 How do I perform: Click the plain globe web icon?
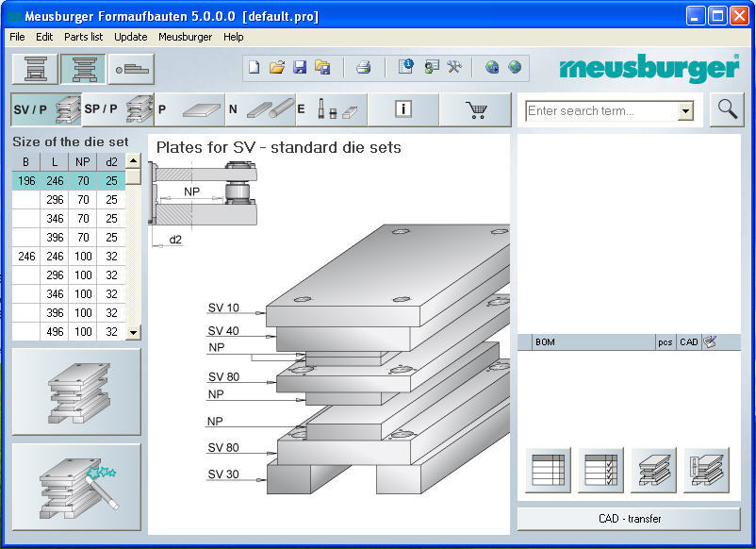click(515, 67)
